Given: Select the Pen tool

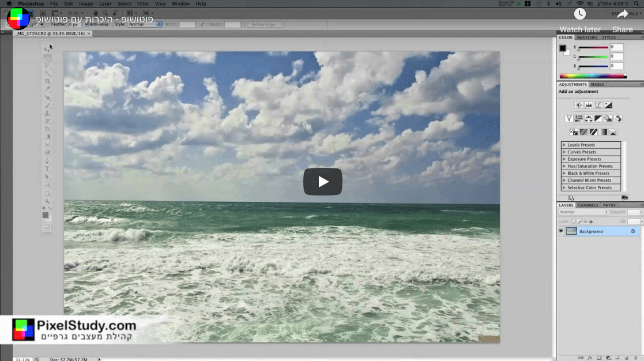Looking at the screenshot, I should tap(47, 160).
